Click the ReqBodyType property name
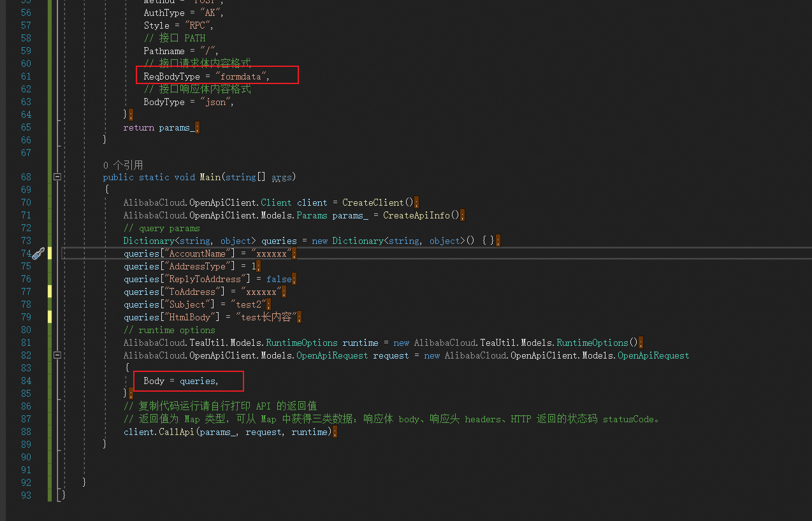The width and height of the screenshot is (812, 521). click(x=171, y=76)
